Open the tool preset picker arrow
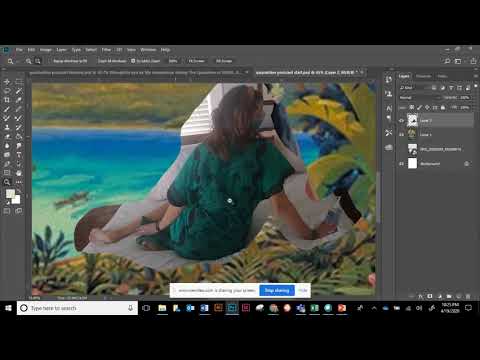This screenshot has height=360, width=480. [x=19, y=61]
